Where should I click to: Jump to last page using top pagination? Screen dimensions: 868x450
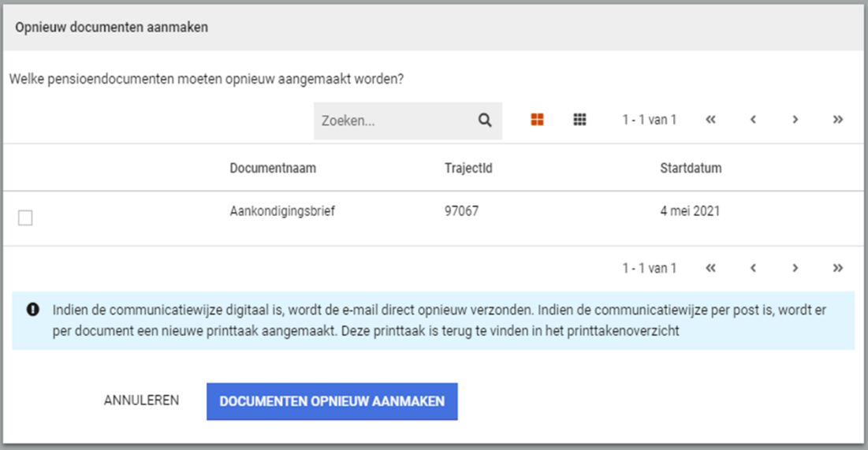click(x=837, y=120)
